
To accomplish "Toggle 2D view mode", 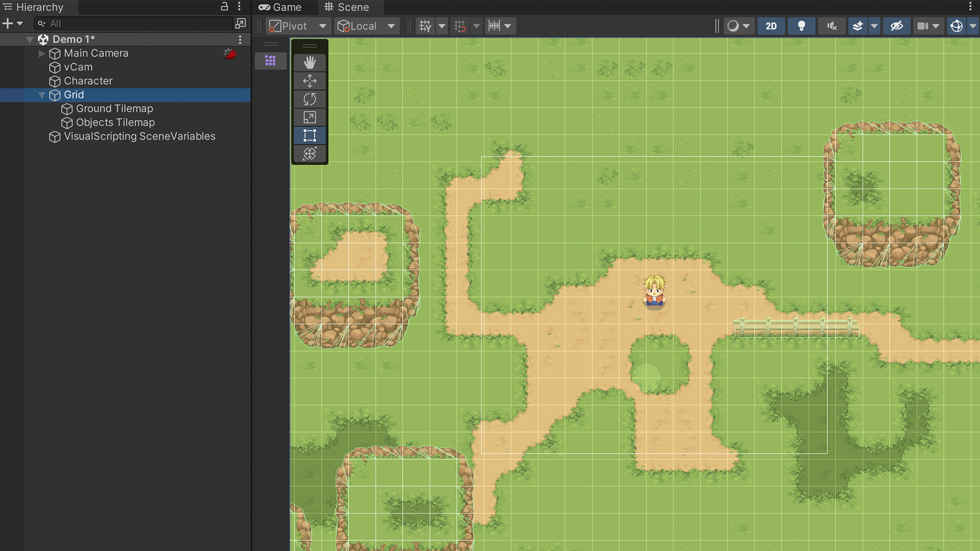I will 771,26.
